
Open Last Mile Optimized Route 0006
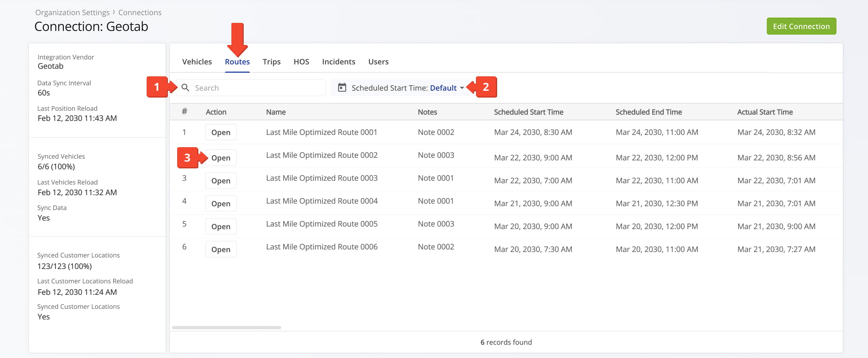pos(221,249)
